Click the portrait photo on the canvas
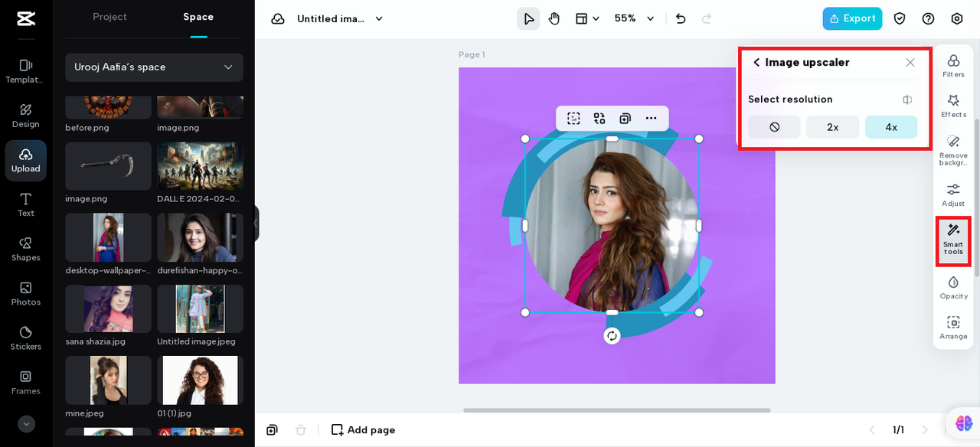This screenshot has width=980, height=447. pyautogui.click(x=612, y=226)
